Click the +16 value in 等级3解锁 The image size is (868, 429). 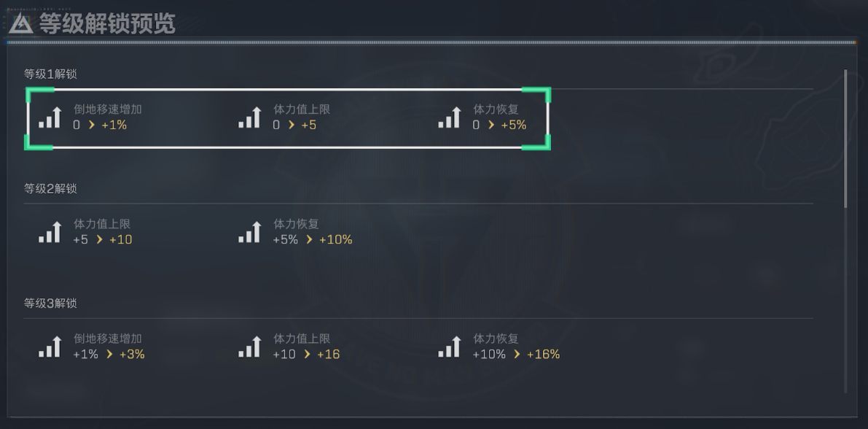[x=328, y=355]
